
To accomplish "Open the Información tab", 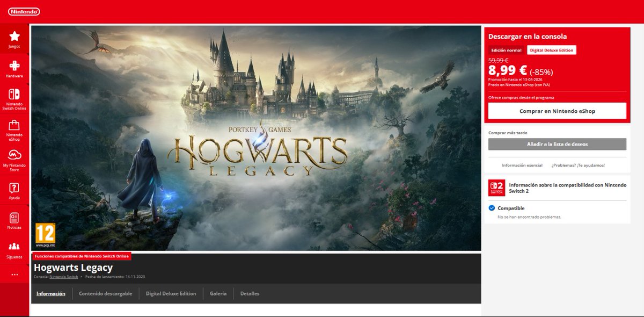I will click(x=51, y=294).
